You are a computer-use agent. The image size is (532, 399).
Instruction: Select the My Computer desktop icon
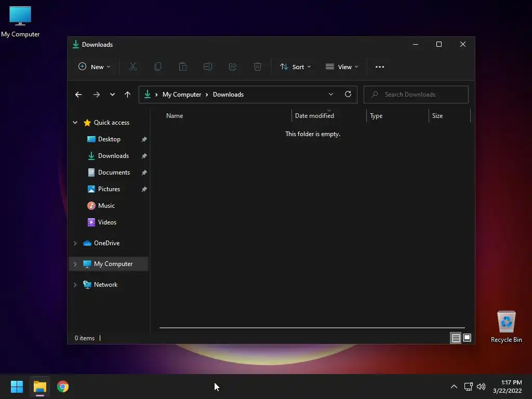pos(20,22)
